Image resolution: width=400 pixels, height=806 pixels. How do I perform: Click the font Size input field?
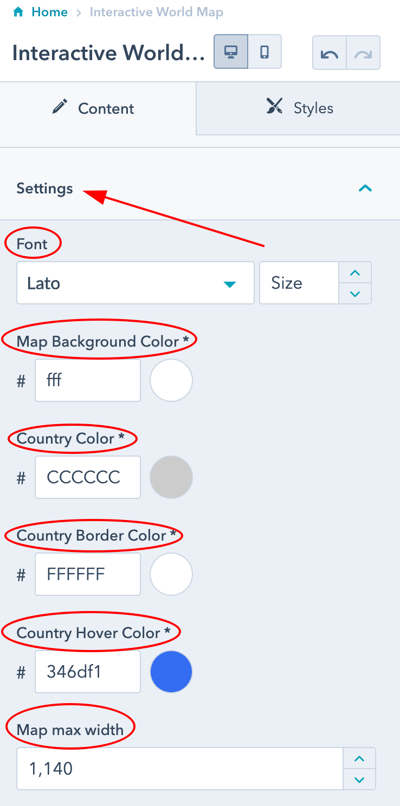pos(299,283)
